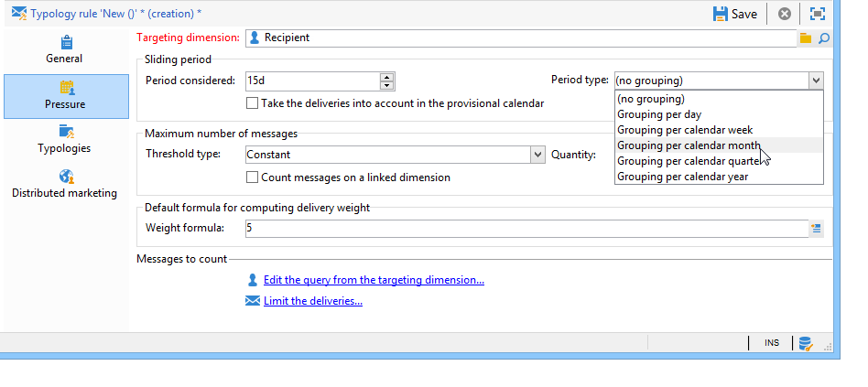Open the Distributed marketing tab
This screenshot has height=387, width=868.
click(x=65, y=183)
